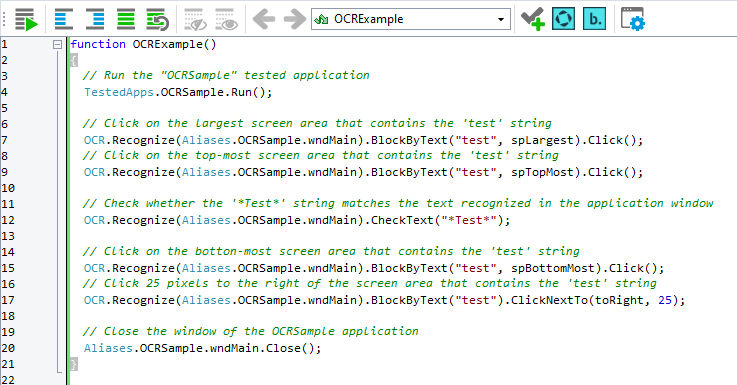
Task: Click 'BlockByText' on line 9
Action: (x=409, y=172)
